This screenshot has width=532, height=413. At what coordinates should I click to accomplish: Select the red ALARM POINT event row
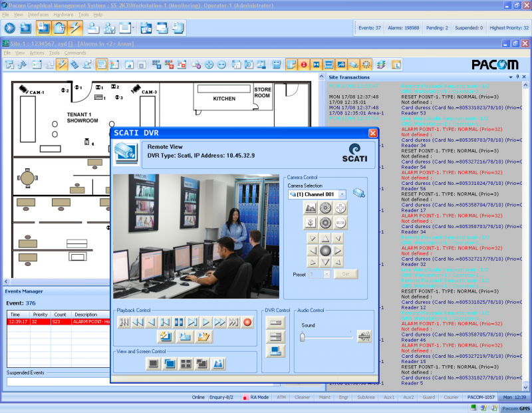(x=59, y=322)
